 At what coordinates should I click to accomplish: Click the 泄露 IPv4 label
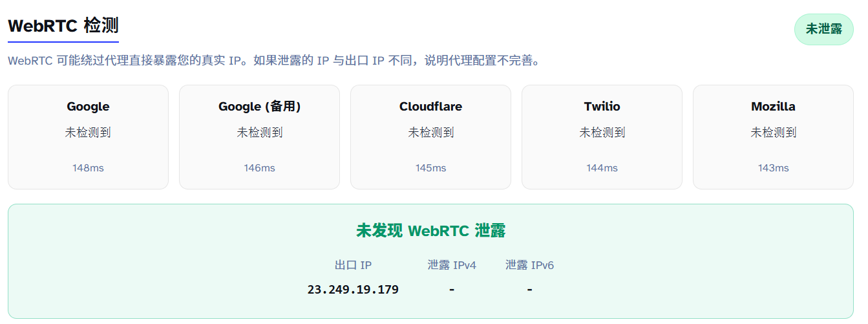452,265
